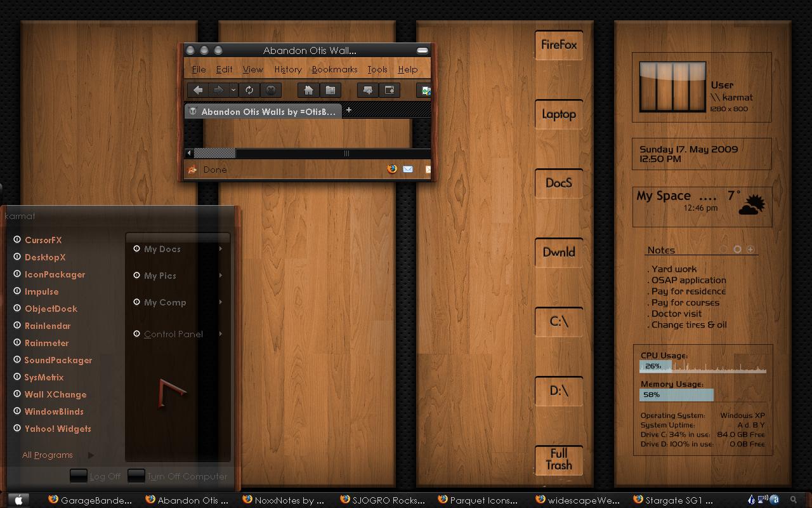Click the Firefox globe icon in status bar
Image resolution: width=812 pixels, height=508 pixels.
pos(392,169)
